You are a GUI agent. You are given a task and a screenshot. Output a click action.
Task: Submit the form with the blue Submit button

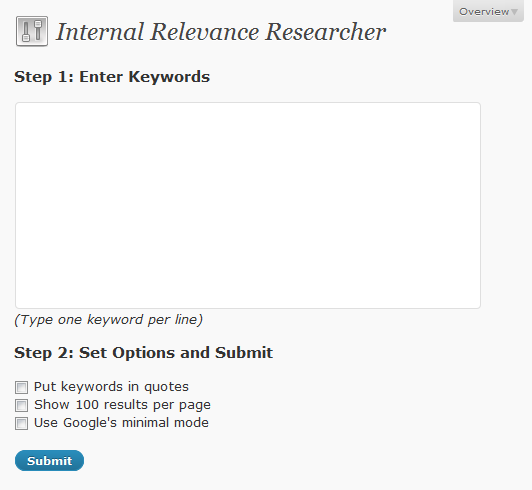pos(49,460)
